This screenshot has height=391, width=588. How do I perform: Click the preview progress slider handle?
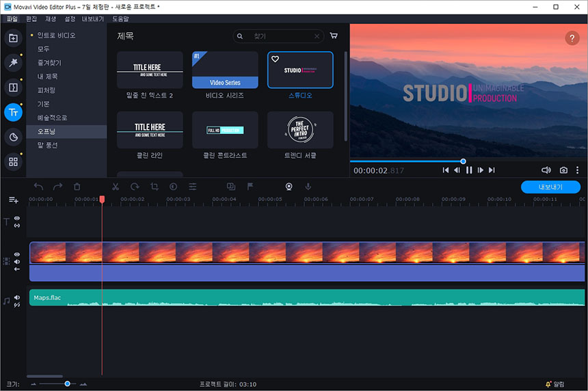coord(463,161)
